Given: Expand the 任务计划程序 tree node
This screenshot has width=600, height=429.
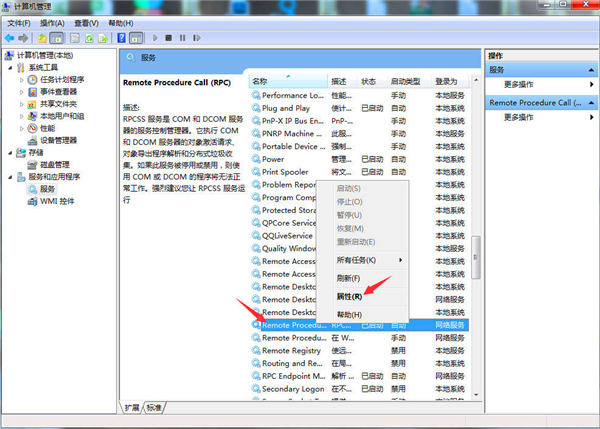Looking at the screenshot, I should (x=21, y=80).
